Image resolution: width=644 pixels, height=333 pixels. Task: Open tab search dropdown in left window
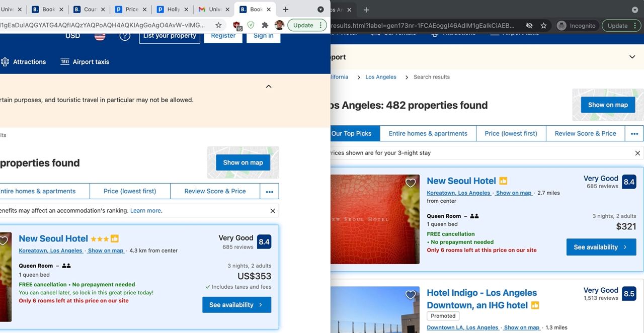click(x=320, y=10)
